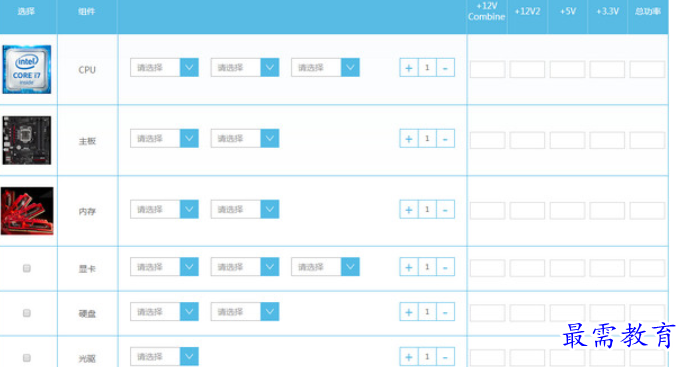Open the second 主板 dropdown
Viewport: 684px width, 367px height.
[x=245, y=138]
